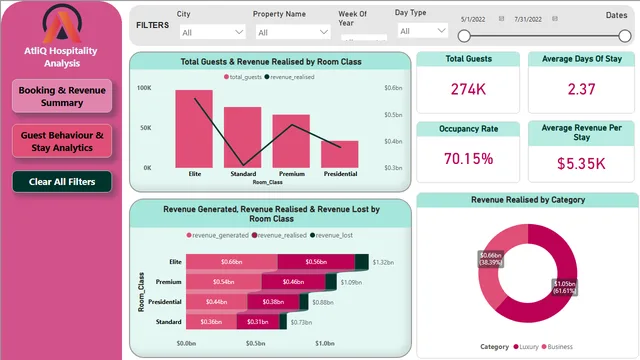Image resolution: width=640 pixels, height=360 pixels.
Task: Select Standard $0.31bn bar segment
Action: pos(258,322)
